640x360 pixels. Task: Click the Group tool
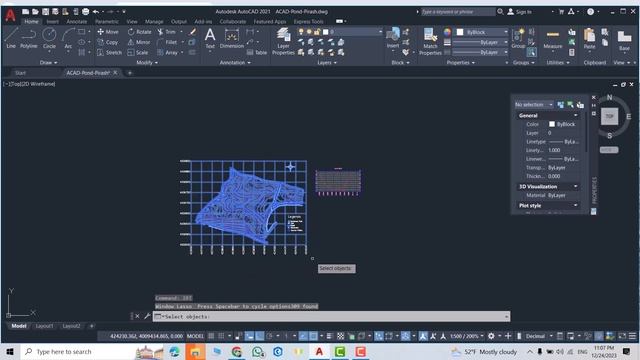pyautogui.click(x=518, y=38)
